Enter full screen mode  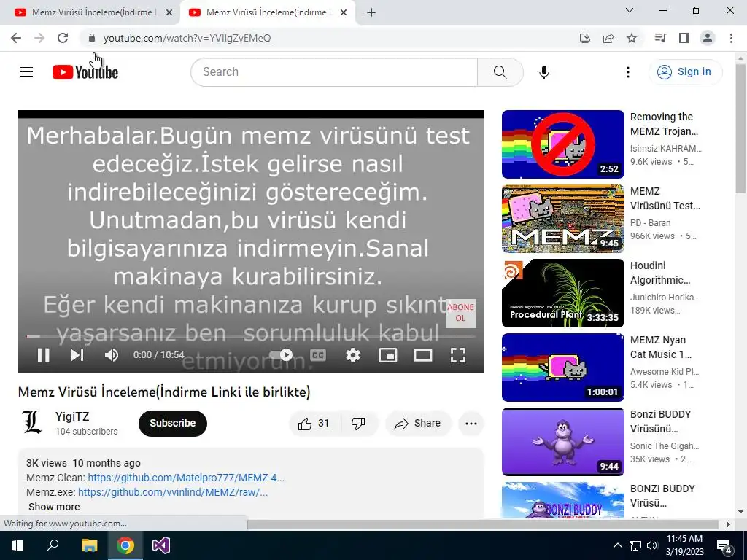click(458, 355)
